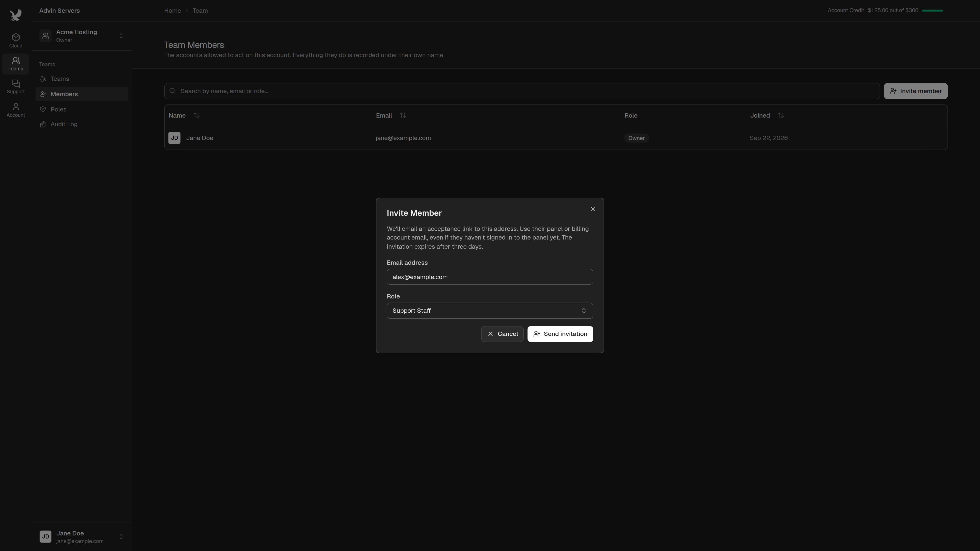This screenshot has height=551, width=980.
Task: Click the JD avatar at sidebar bottom
Action: click(x=45, y=536)
